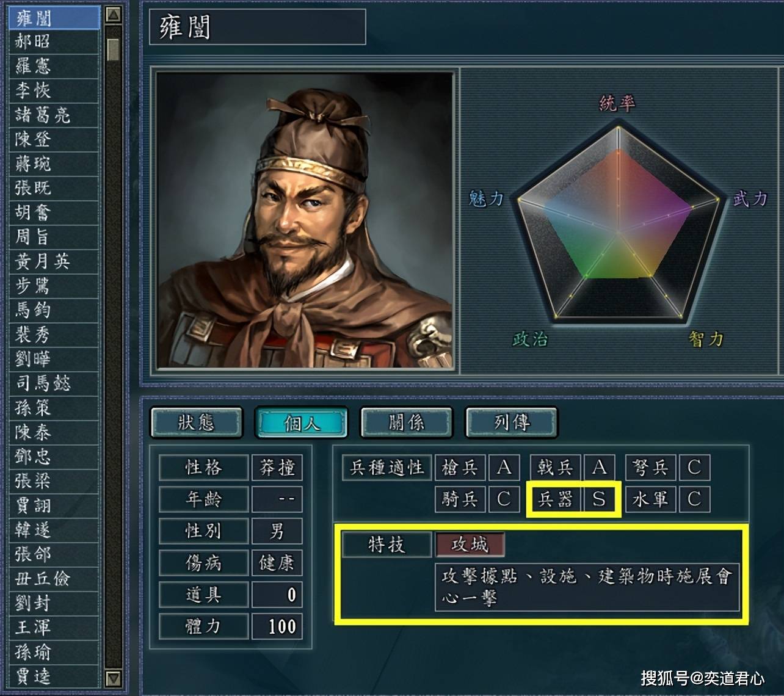Click the 兵器 S aptitude grade
The height and width of the screenshot is (696, 784).
[x=599, y=499]
